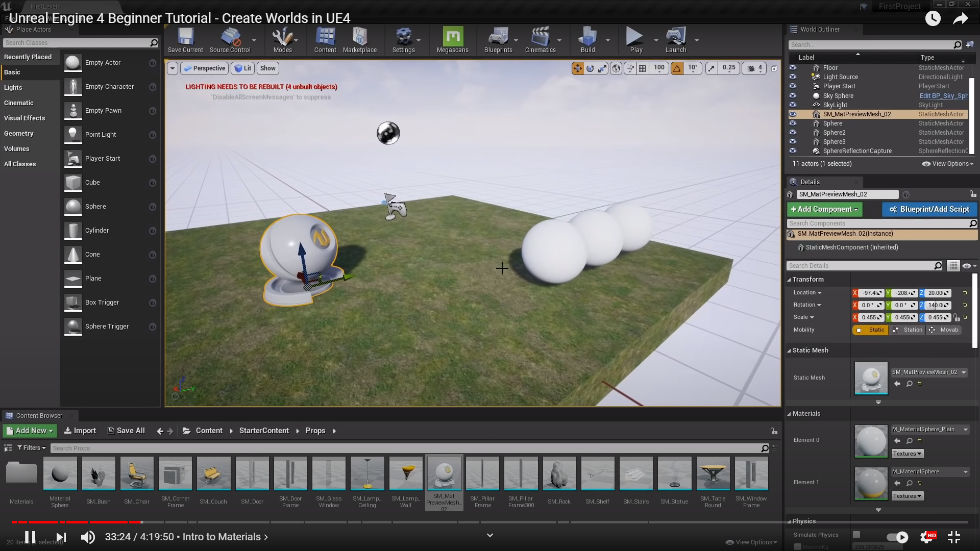Toggle visibility of Sphere2 actor

tap(793, 133)
